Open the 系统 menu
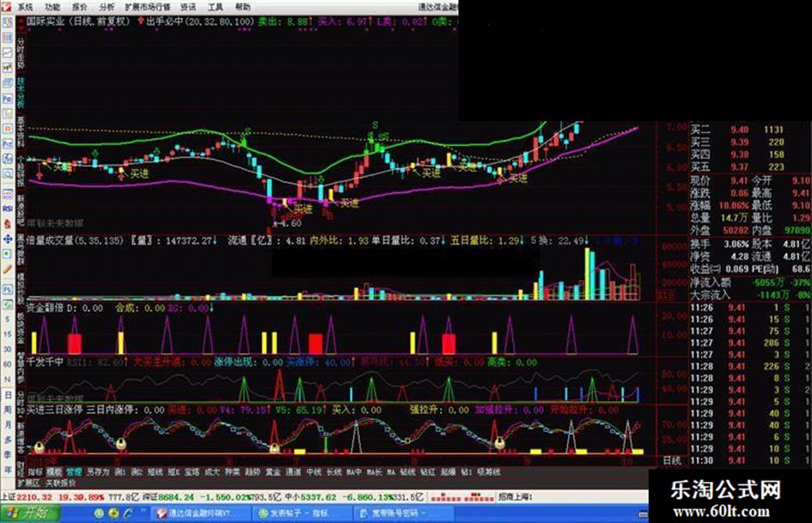Image resolution: width=812 pixels, height=523 pixels. coord(24,7)
